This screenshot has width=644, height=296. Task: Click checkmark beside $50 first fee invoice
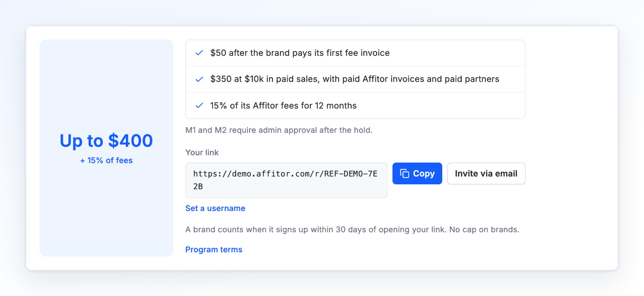[x=199, y=53]
